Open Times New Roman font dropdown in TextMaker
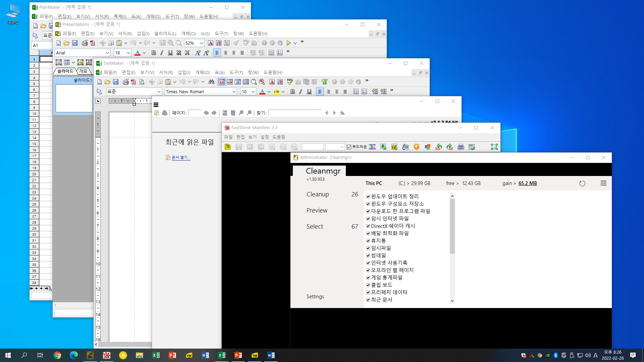This screenshot has width=644, height=362. pos(234,92)
